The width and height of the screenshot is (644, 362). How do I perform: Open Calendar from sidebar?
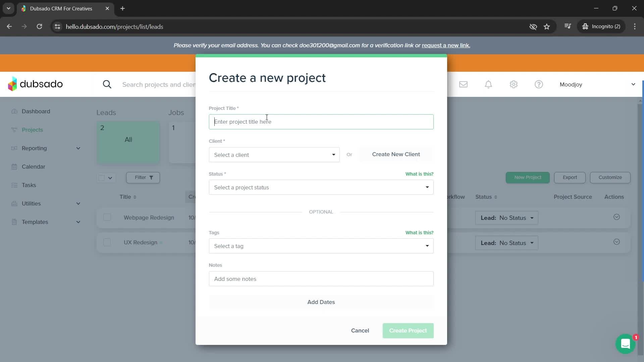pos(33,167)
